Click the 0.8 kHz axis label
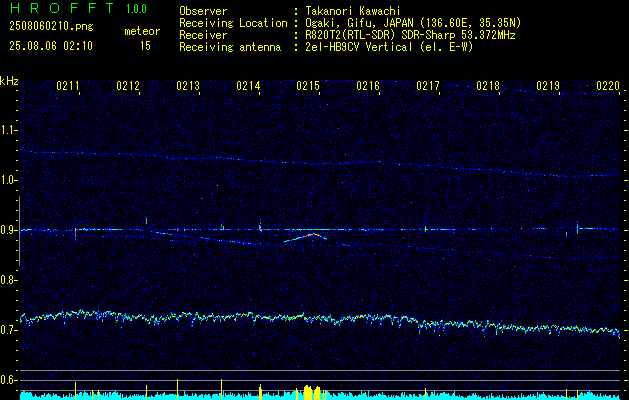 pyautogui.click(x=8, y=280)
